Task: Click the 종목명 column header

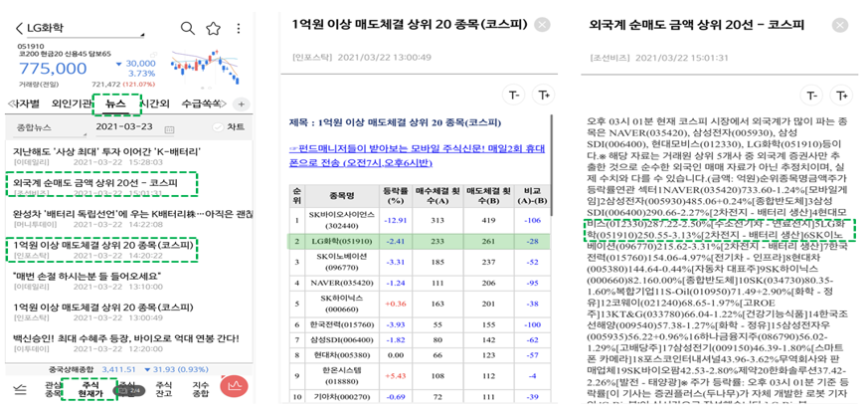Action: point(340,195)
